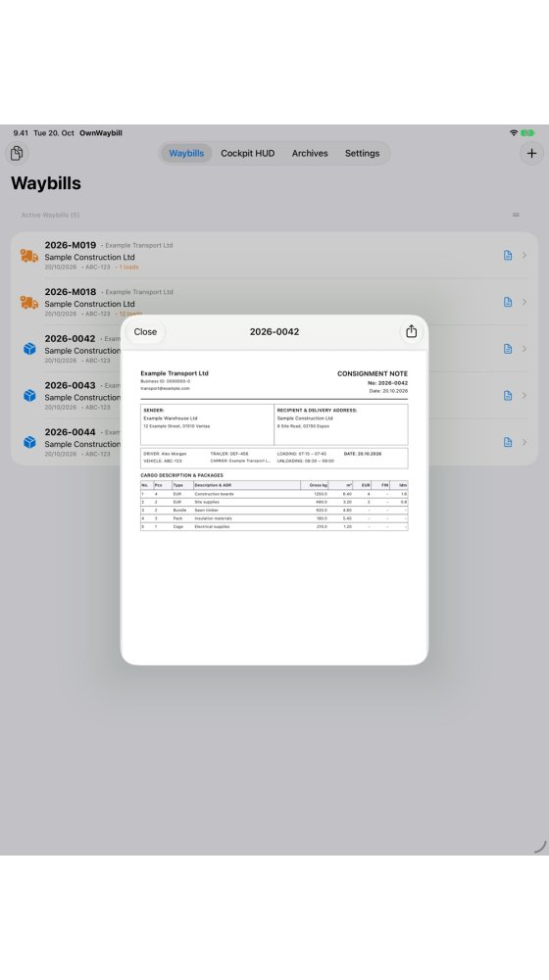Click the Insulation materials cargo row
The image size is (549, 980).
274,518
